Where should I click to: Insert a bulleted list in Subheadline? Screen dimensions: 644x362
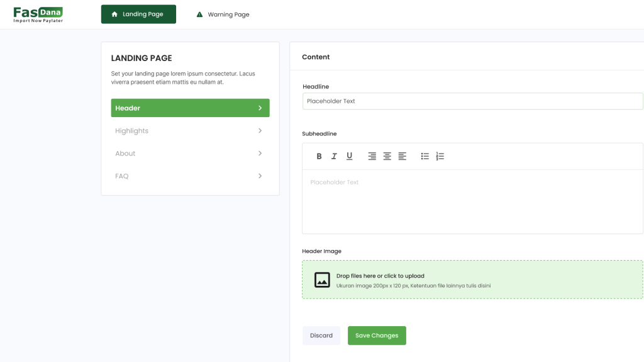tap(425, 156)
